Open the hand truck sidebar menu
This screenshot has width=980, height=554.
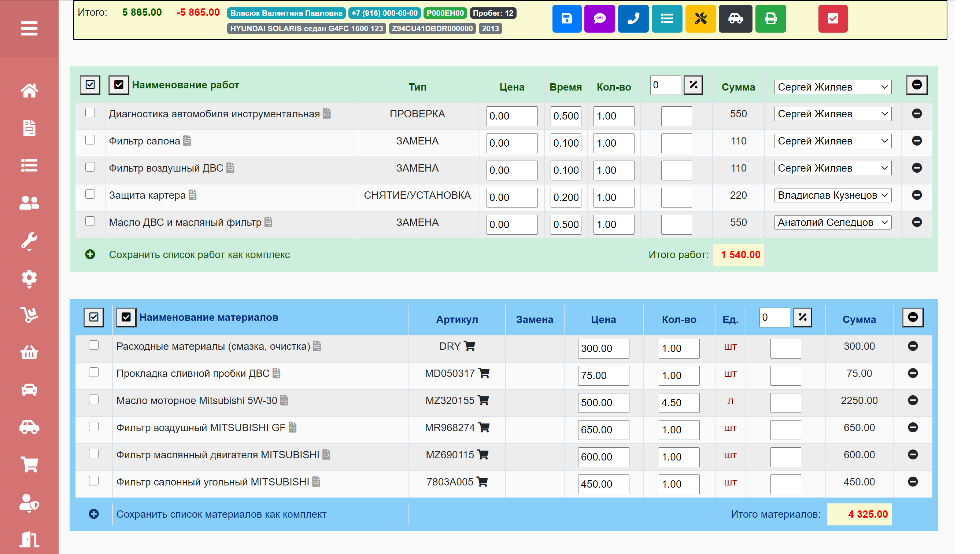29,315
